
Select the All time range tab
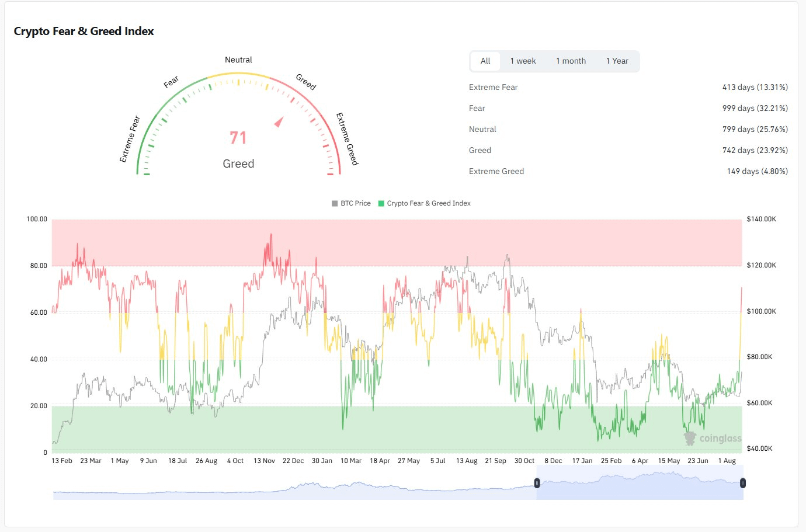tap(485, 61)
